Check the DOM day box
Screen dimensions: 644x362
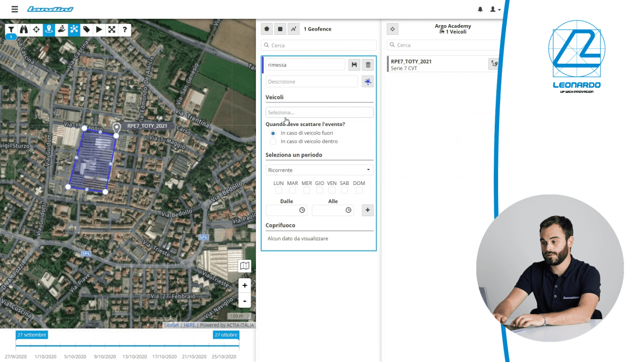[x=359, y=190]
